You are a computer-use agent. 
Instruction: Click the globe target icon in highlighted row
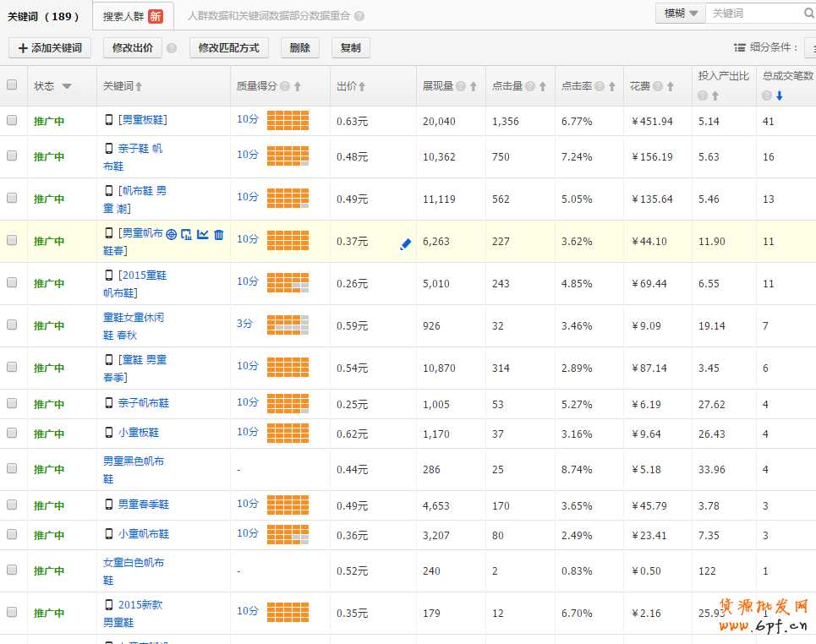click(172, 234)
